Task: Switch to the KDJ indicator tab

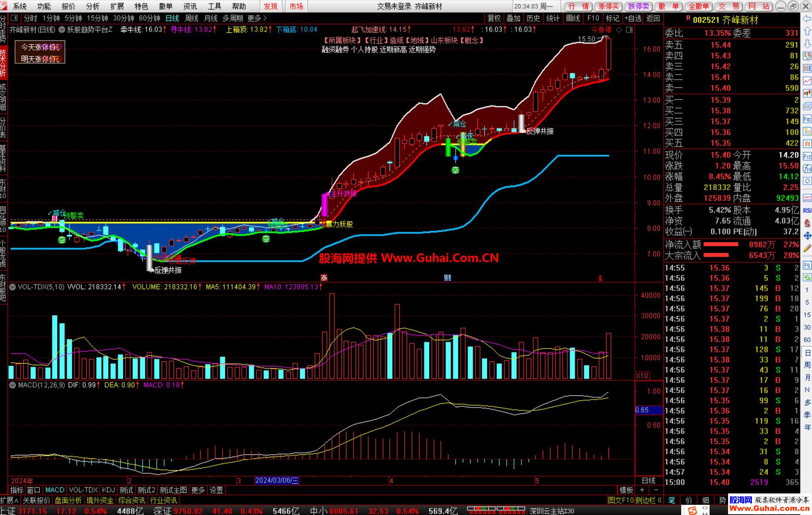Action: pos(108,490)
